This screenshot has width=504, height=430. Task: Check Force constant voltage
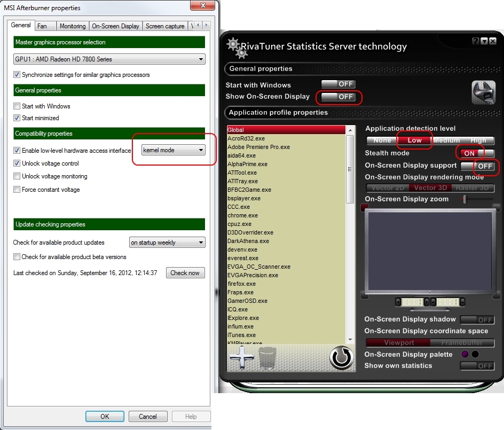tap(17, 190)
